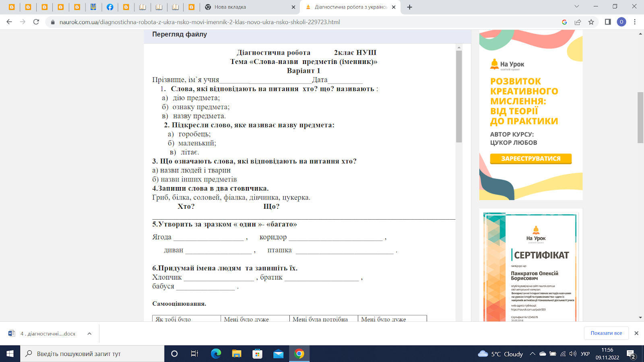Click the Перегляд файлу heading
Viewport: 644px width, 362px height.
[180, 34]
